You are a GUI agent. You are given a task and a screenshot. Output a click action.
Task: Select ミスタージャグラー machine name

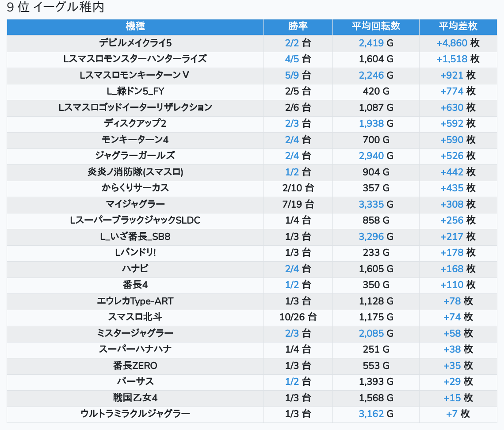click(135, 333)
